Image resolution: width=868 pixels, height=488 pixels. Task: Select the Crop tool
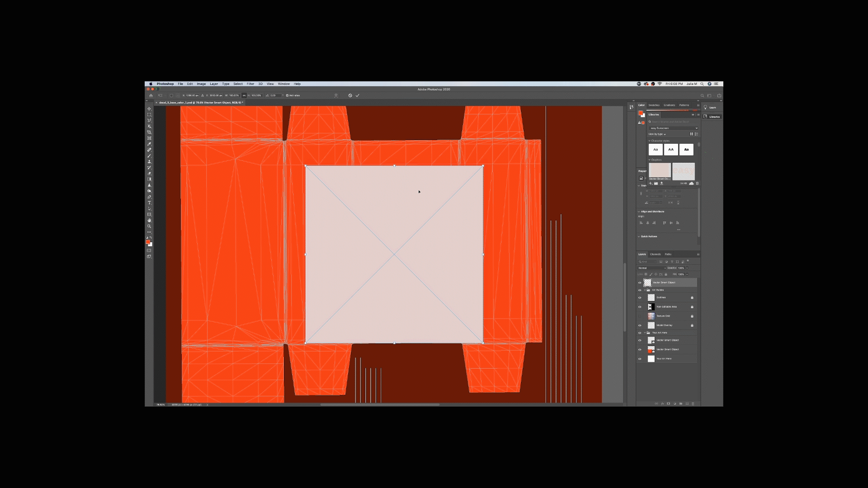pyautogui.click(x=149, y=132)
